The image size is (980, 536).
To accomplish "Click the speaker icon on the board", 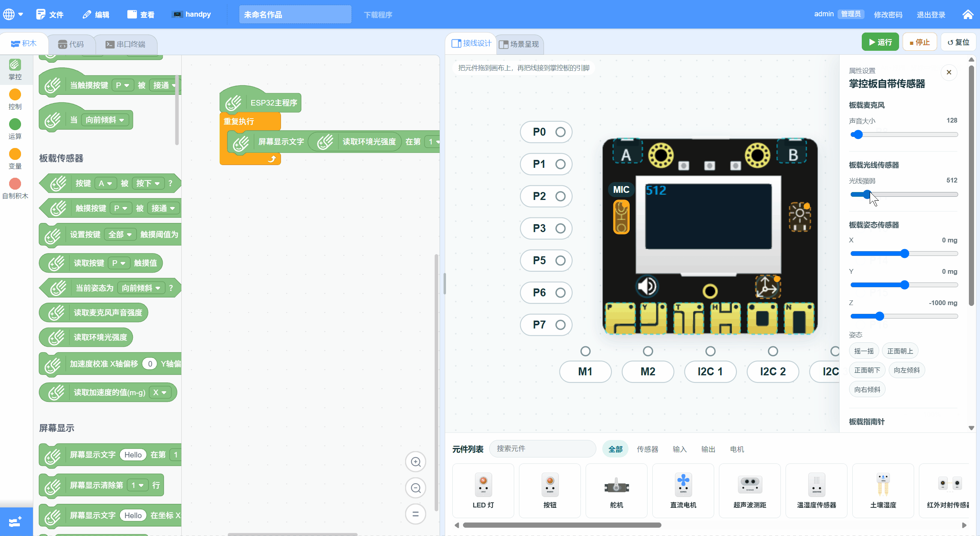I will click(647, 286).
